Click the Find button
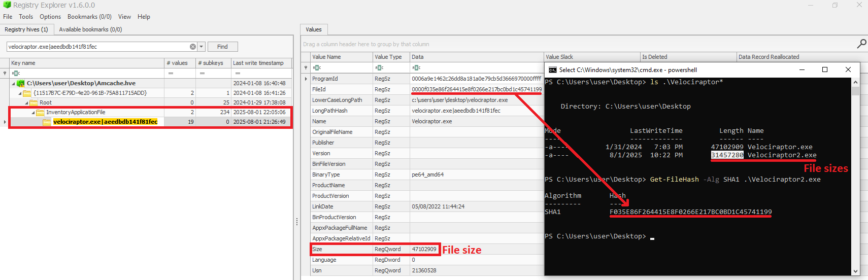 pos(222,47)
